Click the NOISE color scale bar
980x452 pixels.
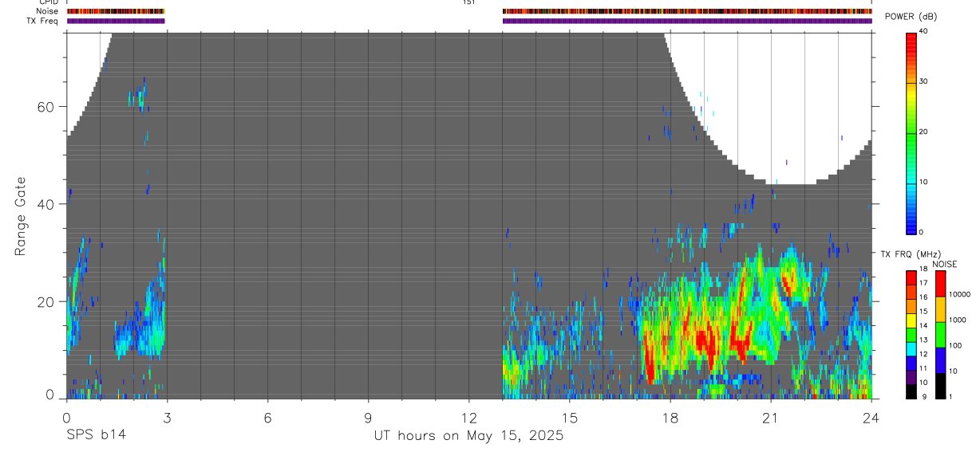(x=940, y=334)
